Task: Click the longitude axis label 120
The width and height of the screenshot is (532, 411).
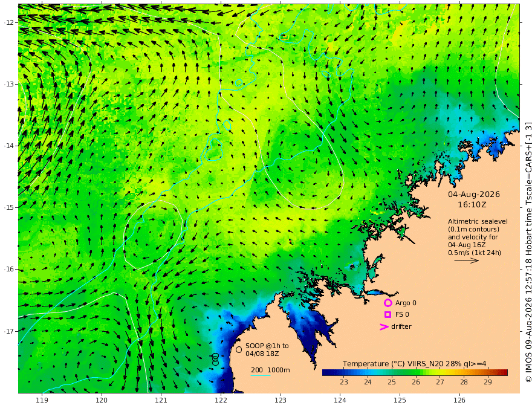Action: point(102,401)
